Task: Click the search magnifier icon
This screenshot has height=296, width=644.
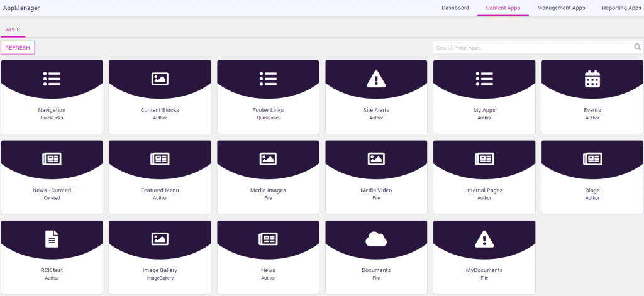Action: click(x=637, y=47)
